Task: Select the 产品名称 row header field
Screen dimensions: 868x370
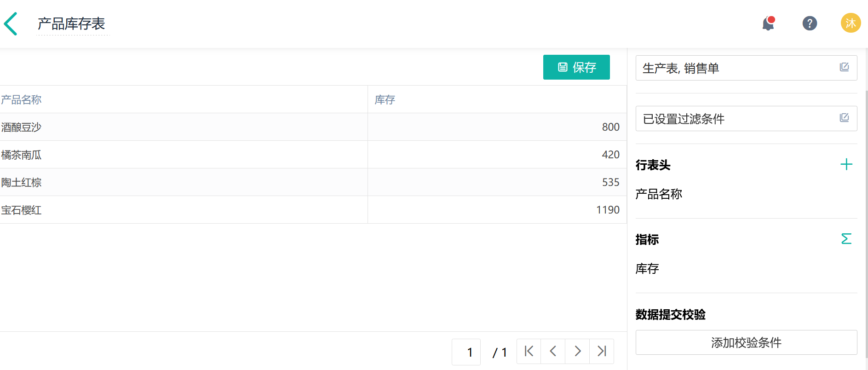Action: click(659, 194)
